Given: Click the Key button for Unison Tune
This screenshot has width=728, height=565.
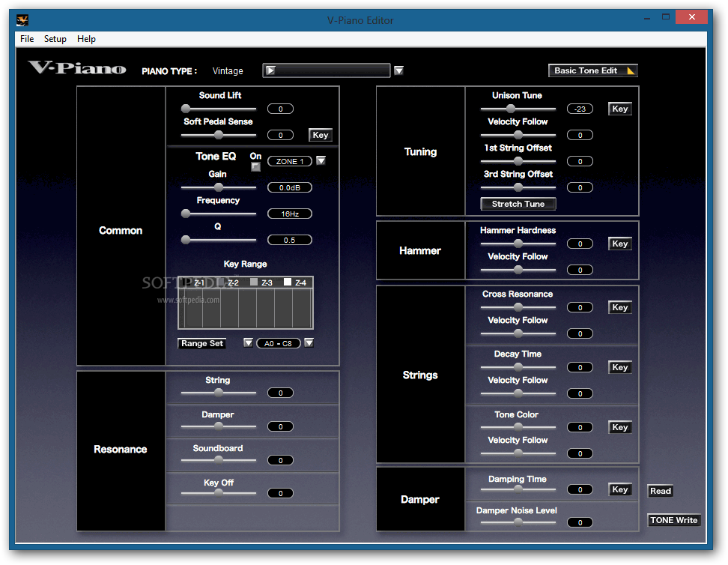Looking at the screenshot, I should coord(620,109).
